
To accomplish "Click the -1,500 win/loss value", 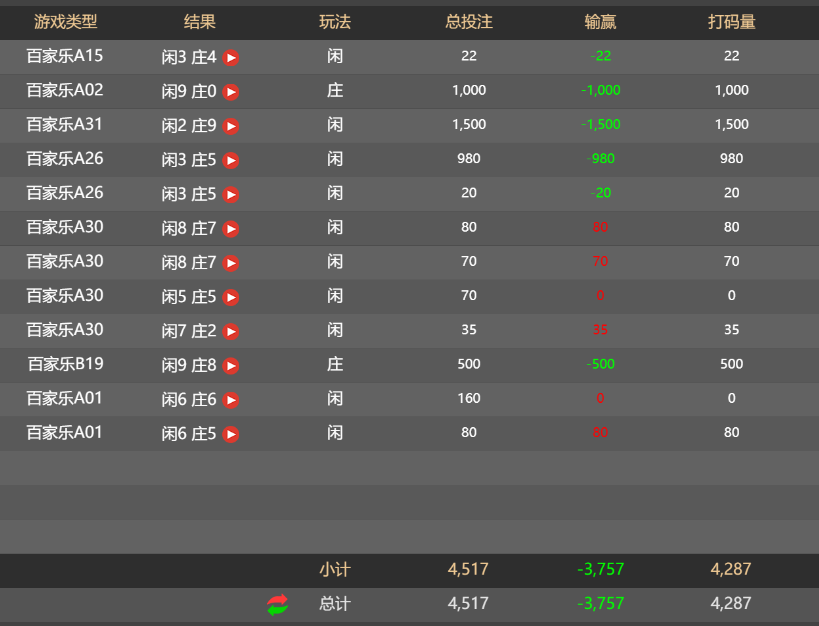I will pyautogui.click(x=601, y=125).
